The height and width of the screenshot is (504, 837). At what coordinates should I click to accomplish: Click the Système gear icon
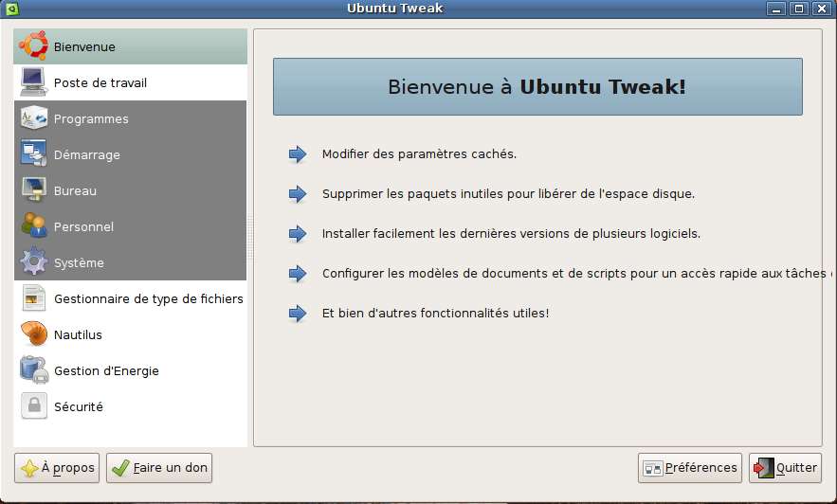point(33,261)
